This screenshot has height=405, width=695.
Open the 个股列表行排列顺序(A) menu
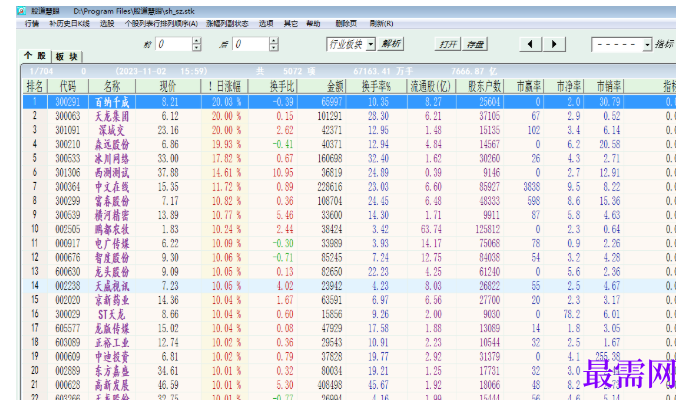click(161, 23)
